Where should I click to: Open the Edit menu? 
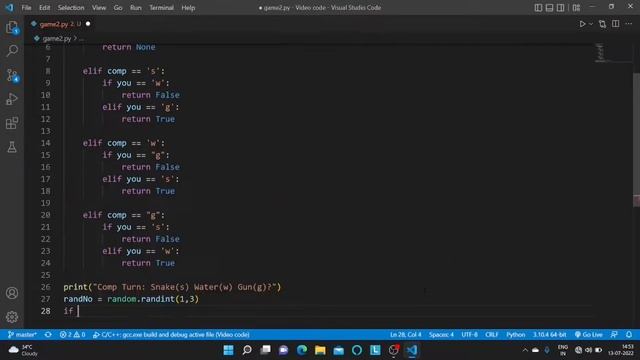coord(44,8)
